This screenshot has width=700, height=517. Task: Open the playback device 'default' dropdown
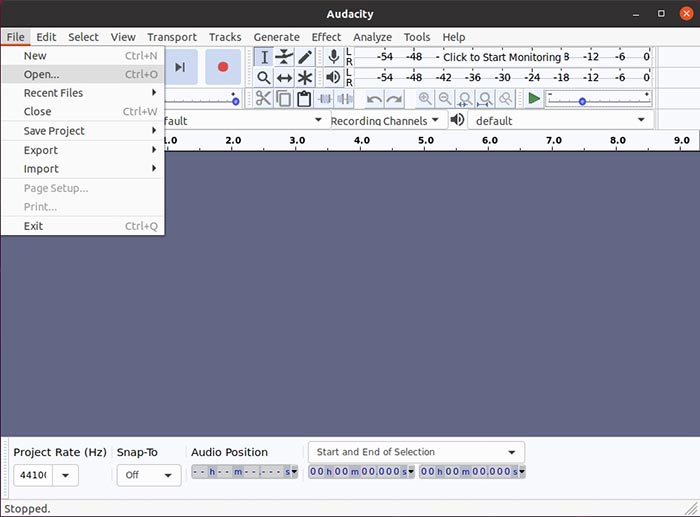(x=561, y=121)
